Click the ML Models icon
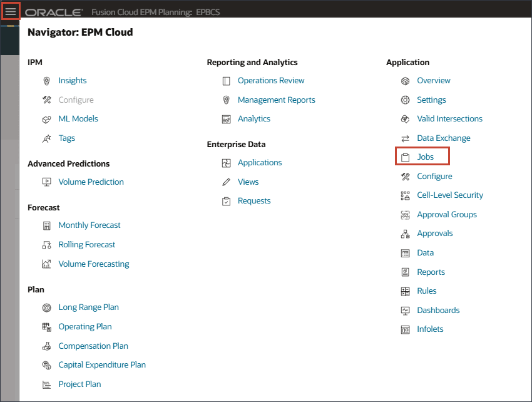The width and height of the screenshot is (532, 402). [46, 119]
